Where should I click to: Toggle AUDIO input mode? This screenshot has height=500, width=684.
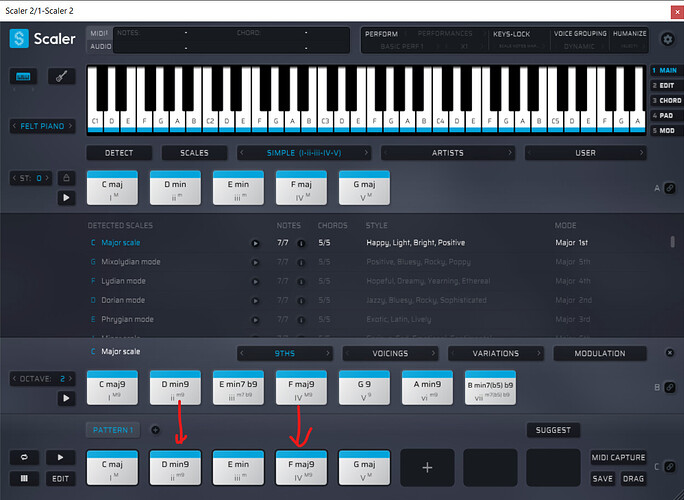coord(100,46)
